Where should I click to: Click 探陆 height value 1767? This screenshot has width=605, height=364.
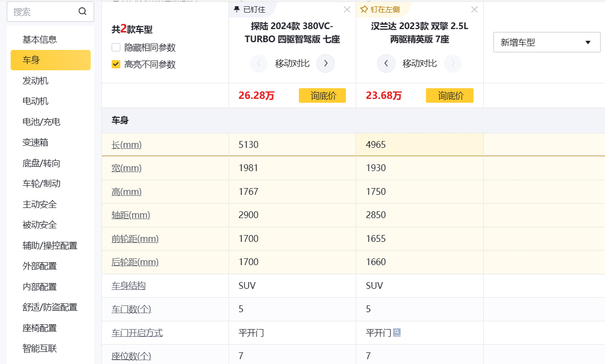248,191
